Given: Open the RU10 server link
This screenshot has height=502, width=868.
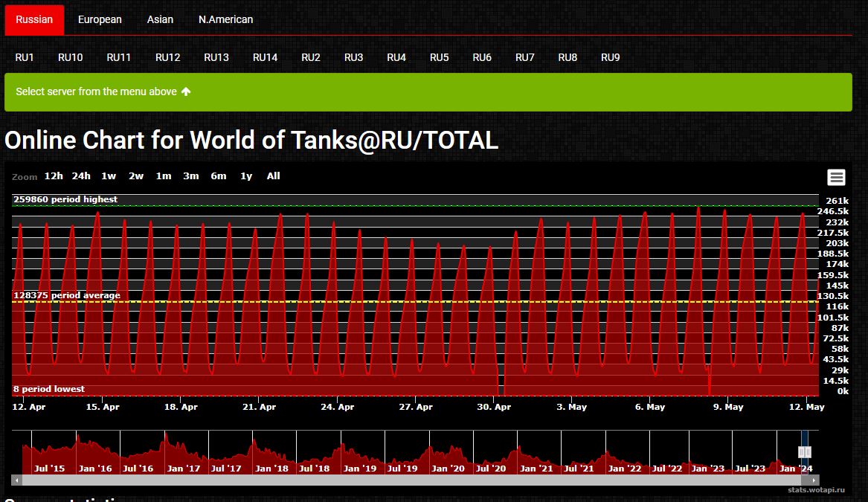Looking at the screenshot, I should point(71,57).
